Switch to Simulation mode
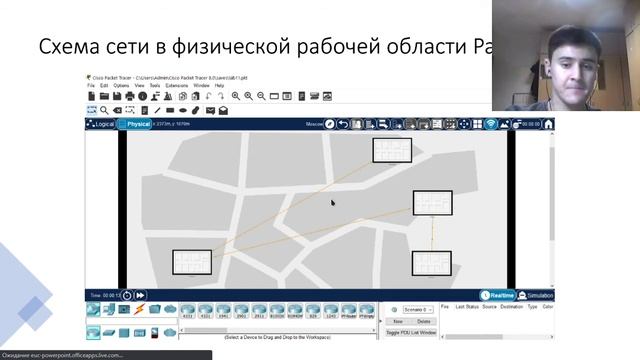The image size is (640, 360). pos(536,295)
